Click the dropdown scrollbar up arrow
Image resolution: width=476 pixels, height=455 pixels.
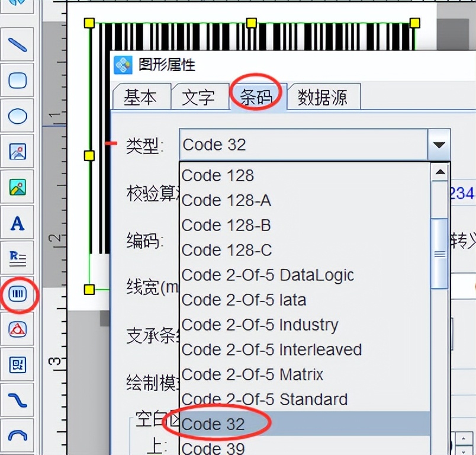click(439, 173)
